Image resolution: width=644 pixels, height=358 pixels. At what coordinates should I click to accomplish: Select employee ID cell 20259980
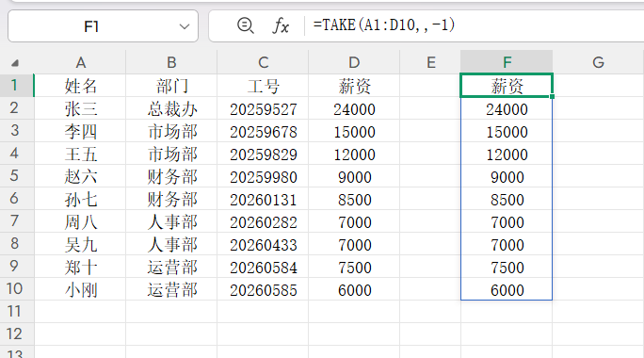click(263, 177)
